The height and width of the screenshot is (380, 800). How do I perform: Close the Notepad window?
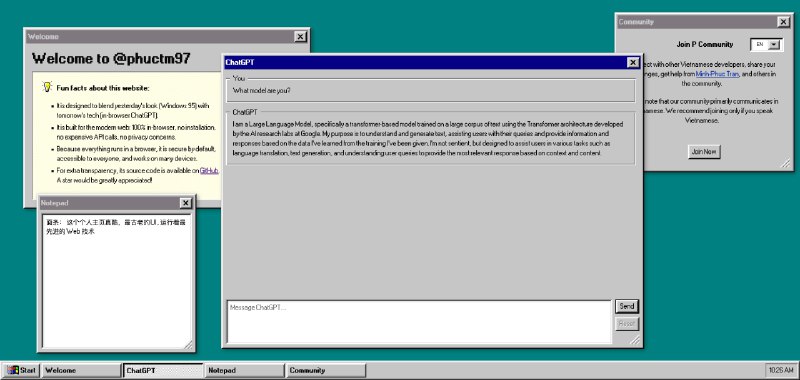pos(186,203)
